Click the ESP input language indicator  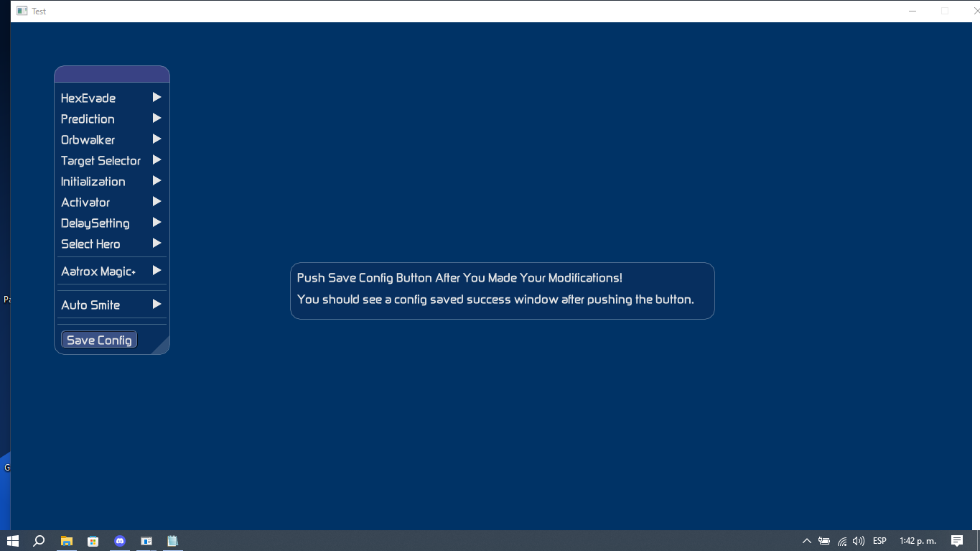[879, 541]
